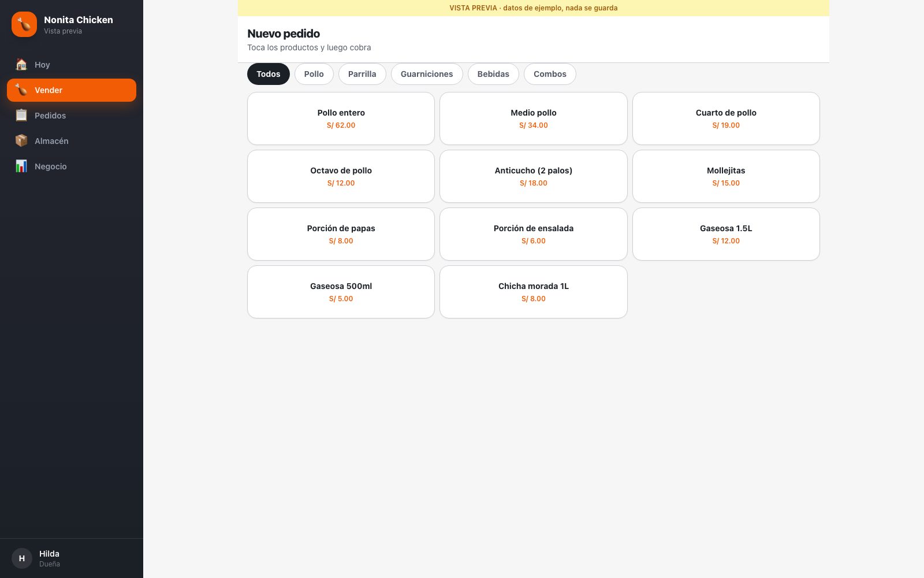The image size is (924, 578).
Task: Select the Vender drumstick icon
Action: (x=21, y=90)
